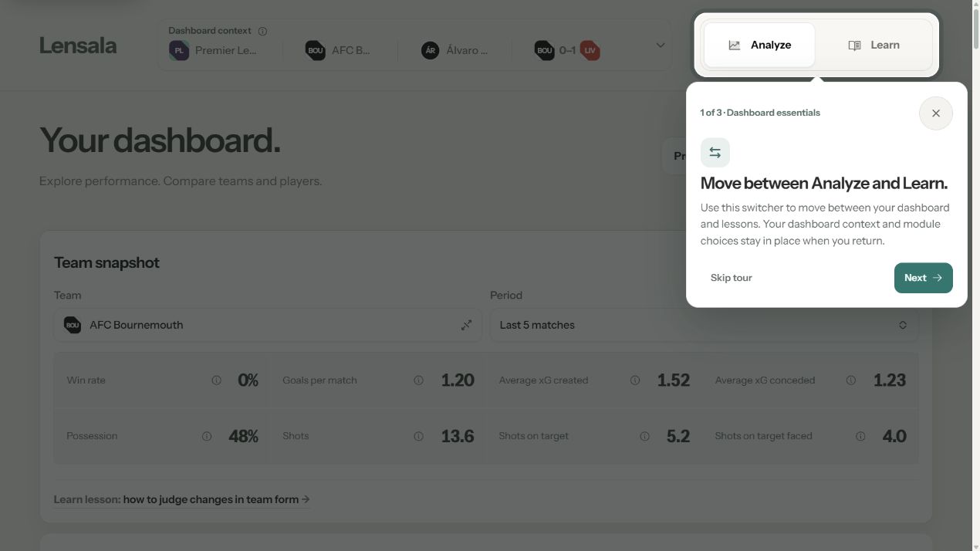Click the Shots on target value 5.2
980x551 pixels.
[678, 436]
